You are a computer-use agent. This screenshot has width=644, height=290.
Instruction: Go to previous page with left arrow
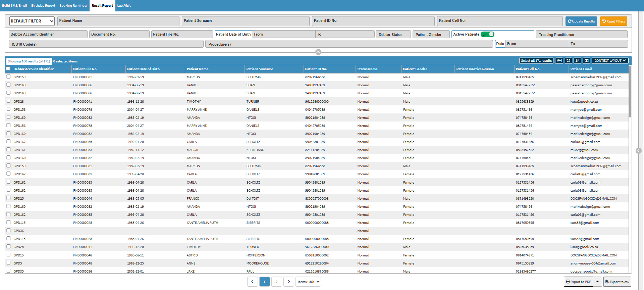coord(253,282)
